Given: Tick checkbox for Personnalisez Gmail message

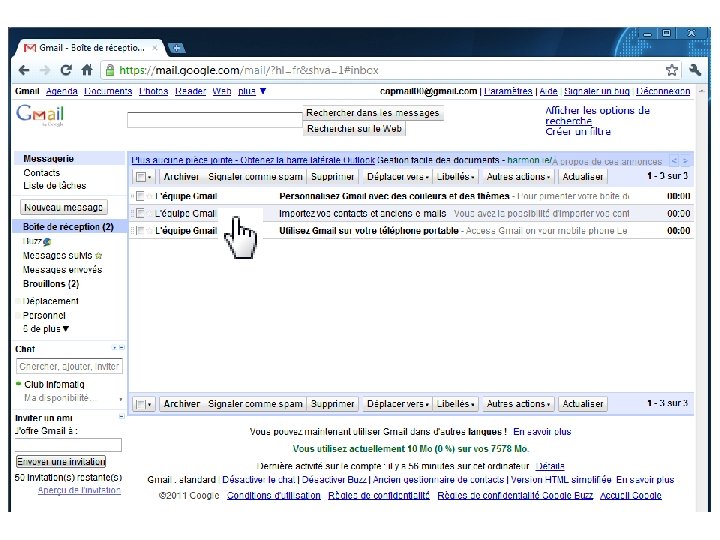Looking at the screenshot, I should tap(141, 196).
